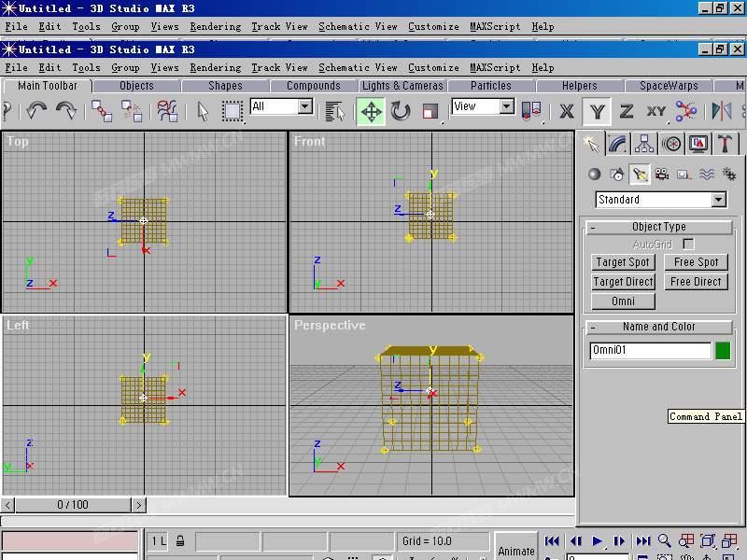The width and height of the screenshot is (747, 560).
Task: Select the Shapes category icon
Action: (617, 175)
